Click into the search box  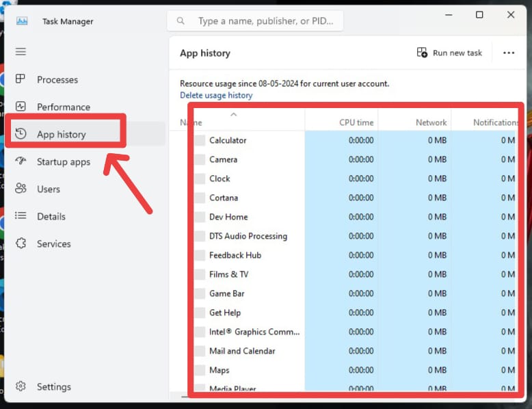coord(255,21)
